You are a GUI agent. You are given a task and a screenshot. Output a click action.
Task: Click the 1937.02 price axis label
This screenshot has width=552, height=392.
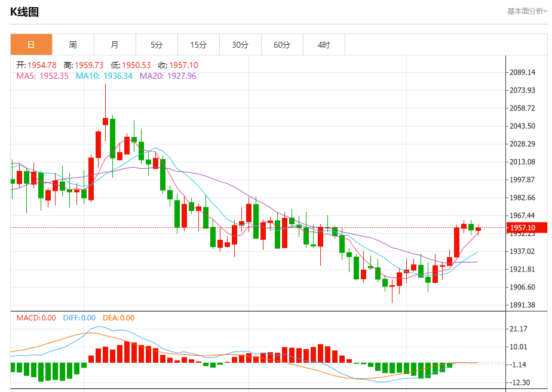tap(522, 251)
